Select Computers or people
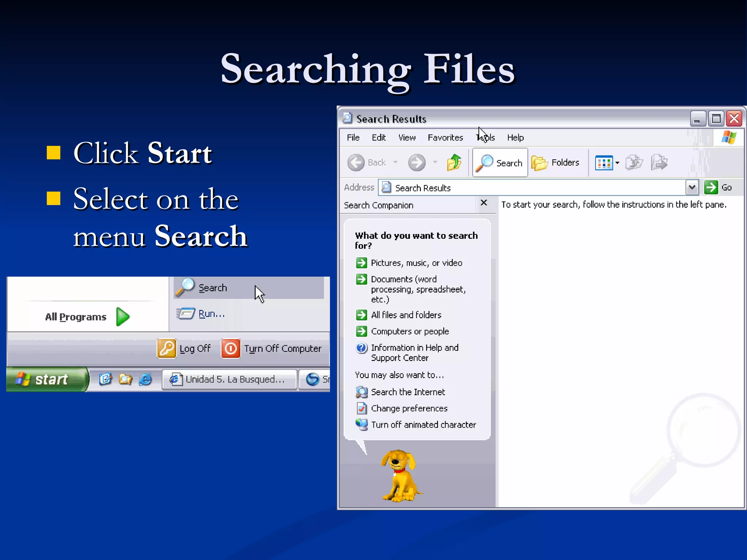Image resolution: width=747 pixels, height=560 pixels. click(x=402, y=331)
